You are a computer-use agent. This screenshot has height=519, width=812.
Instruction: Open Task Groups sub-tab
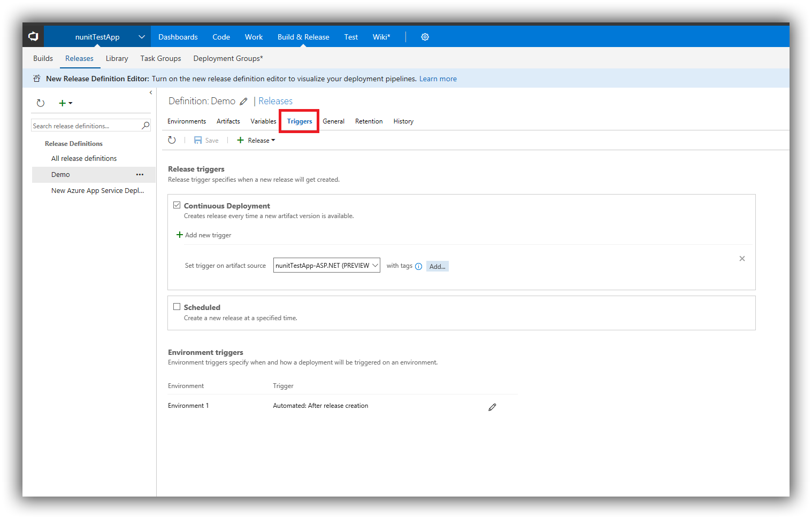pyautogui.click(x=160, y=58)
